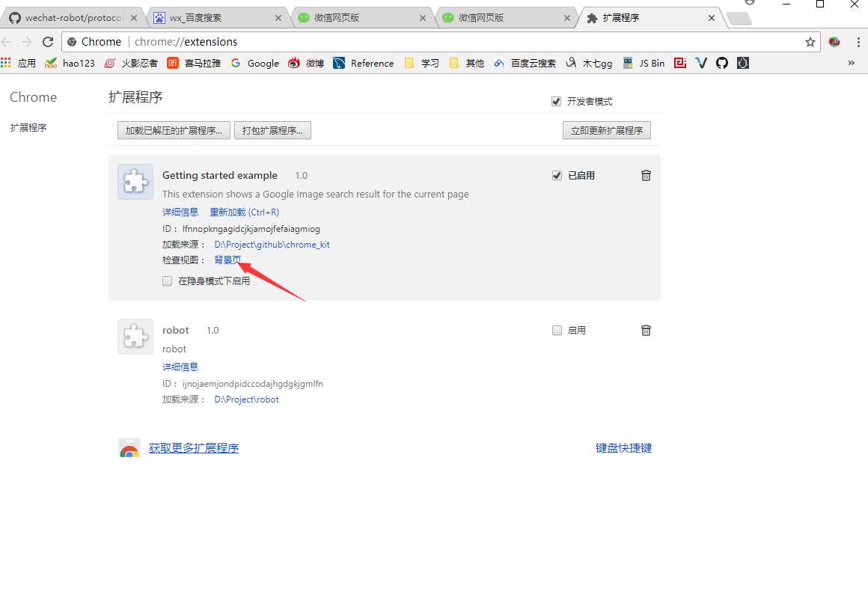This screenshot has height=612, width=868.
Task: Close the 扩展程序 tab
Action: tap(712, 18)
